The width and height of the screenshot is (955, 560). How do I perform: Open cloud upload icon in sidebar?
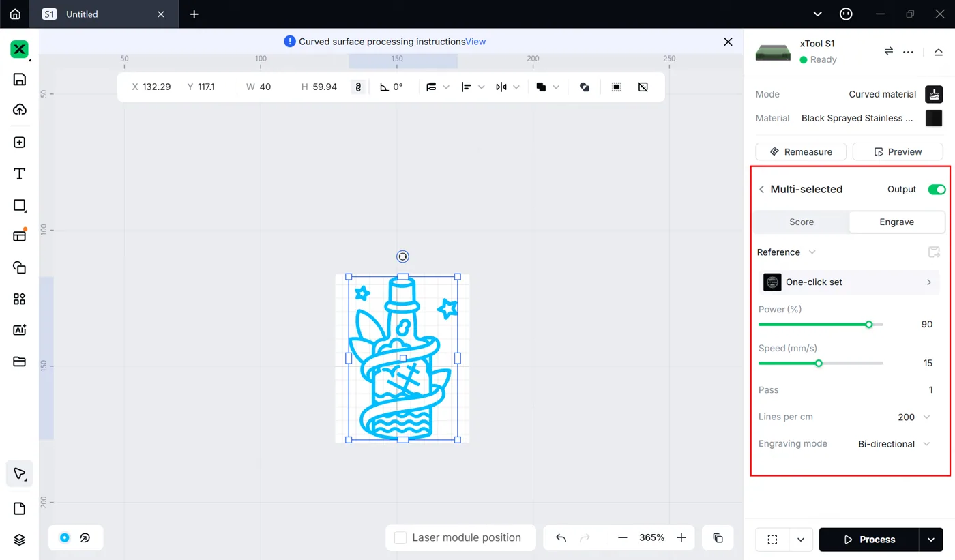tap(19, 110)
